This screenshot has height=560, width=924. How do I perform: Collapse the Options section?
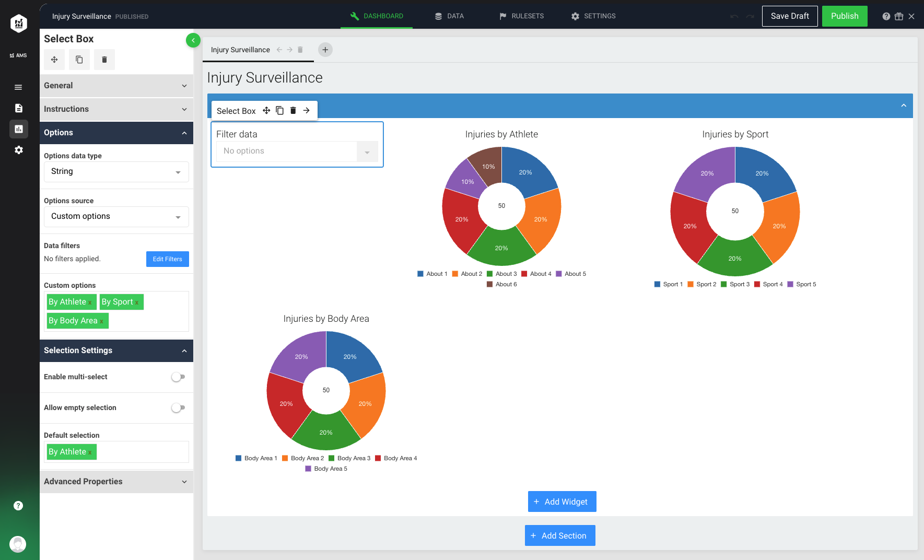pos(116,133)
